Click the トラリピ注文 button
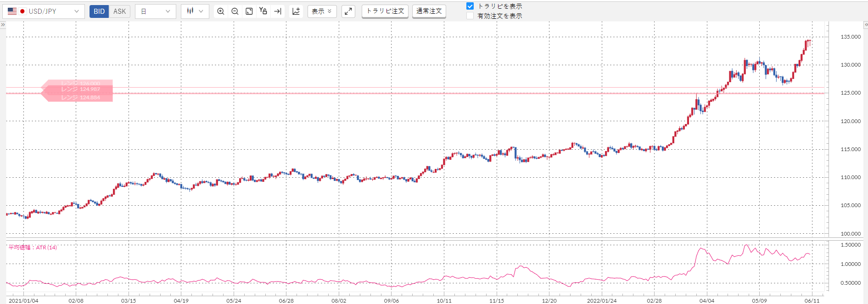 (385, 11)
